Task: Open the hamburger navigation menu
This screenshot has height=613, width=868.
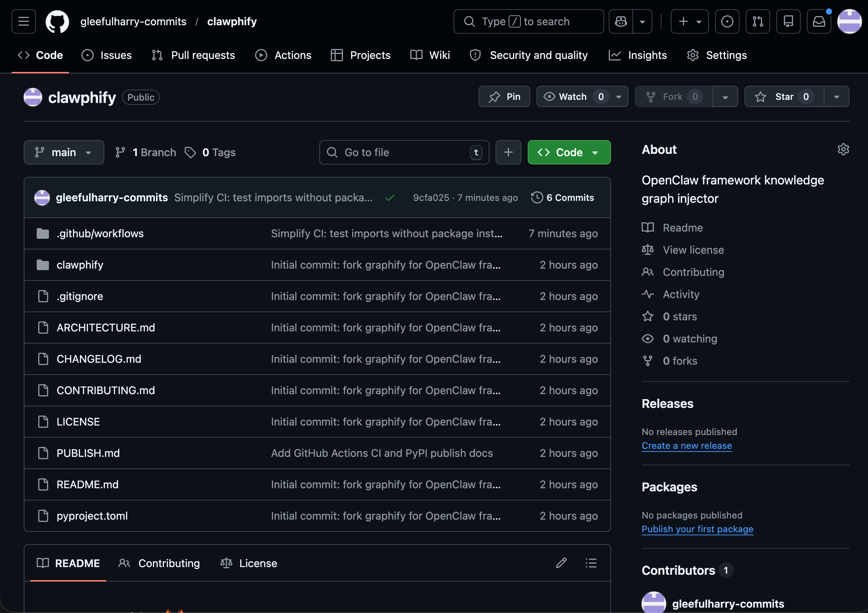Action: pos(24,21)
